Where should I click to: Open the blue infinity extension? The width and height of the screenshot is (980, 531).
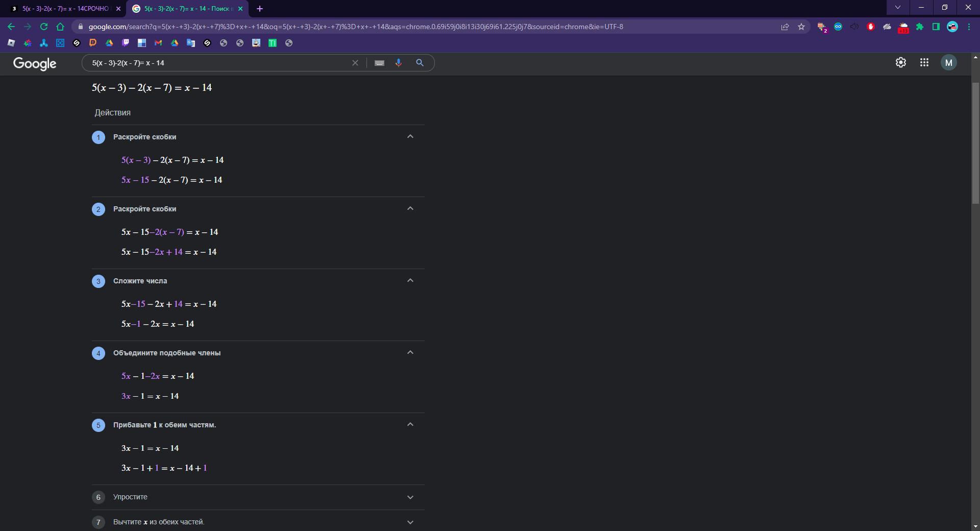click(838, 27)
